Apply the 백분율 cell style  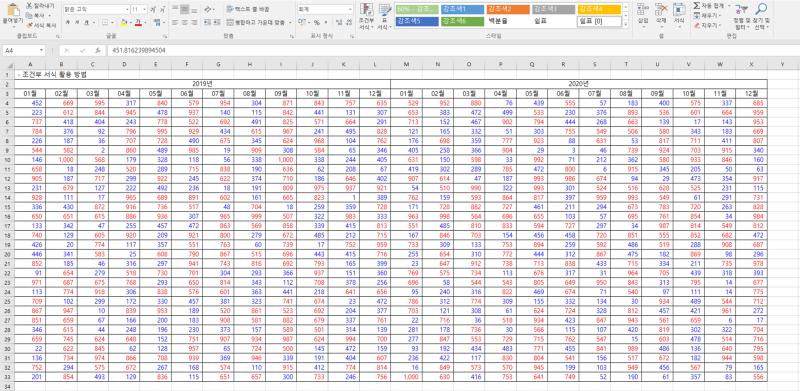[x=508, y=21]
